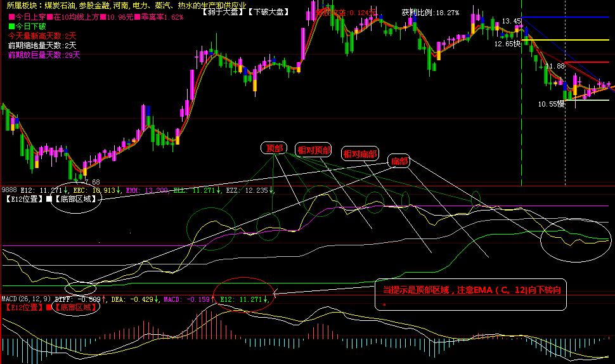
Task: Click the 11.88 price level label
Action: (x=555, y=66)
